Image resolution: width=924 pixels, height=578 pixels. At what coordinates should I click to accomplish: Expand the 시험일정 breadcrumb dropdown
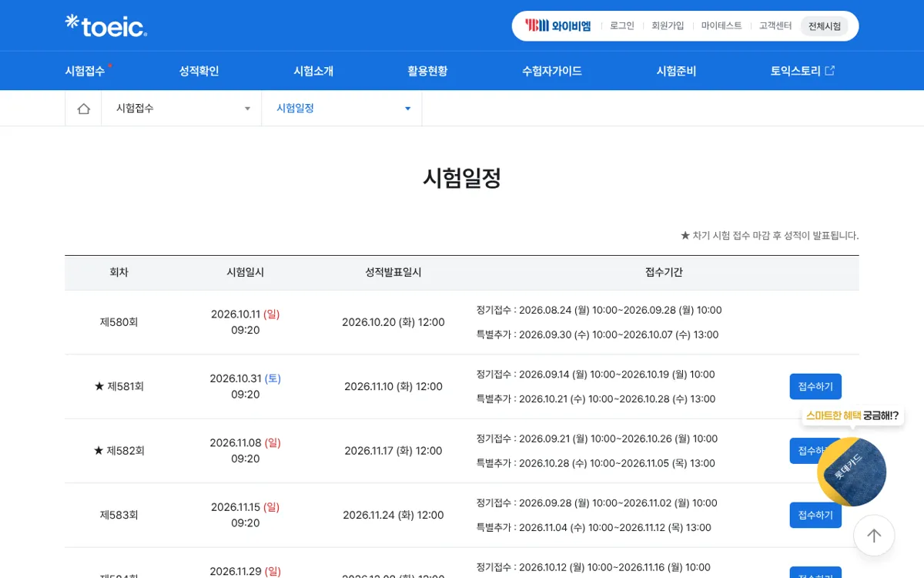[x=342, y=109]
